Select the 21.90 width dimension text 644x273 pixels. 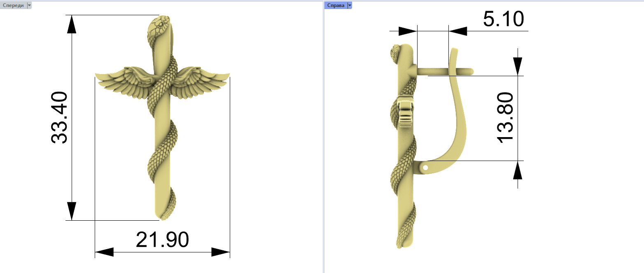162,240
